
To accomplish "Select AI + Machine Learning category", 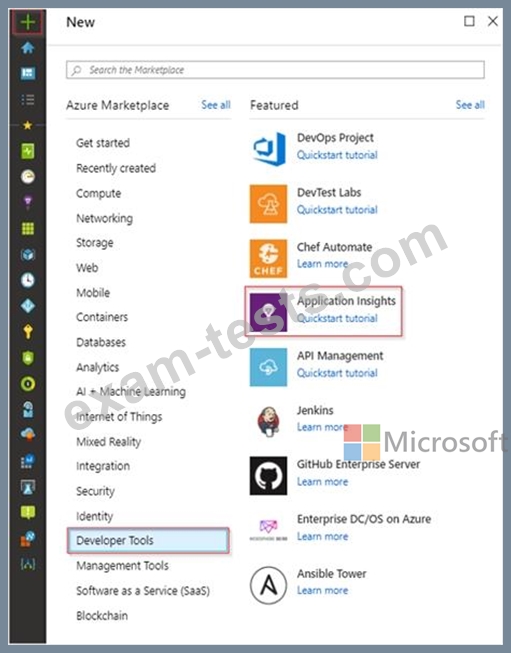I will 131,391.
